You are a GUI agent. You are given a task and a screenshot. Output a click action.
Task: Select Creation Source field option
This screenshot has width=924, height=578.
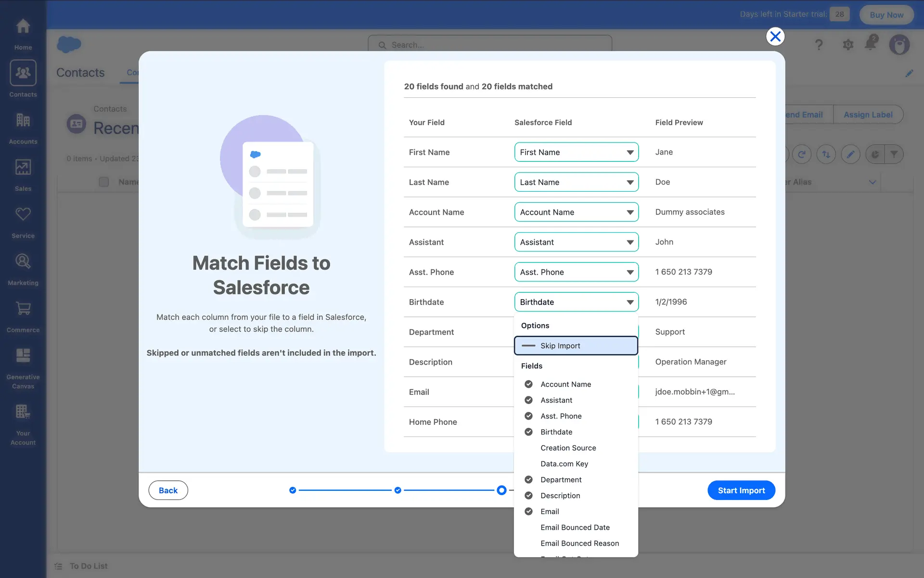click(568, 448)
